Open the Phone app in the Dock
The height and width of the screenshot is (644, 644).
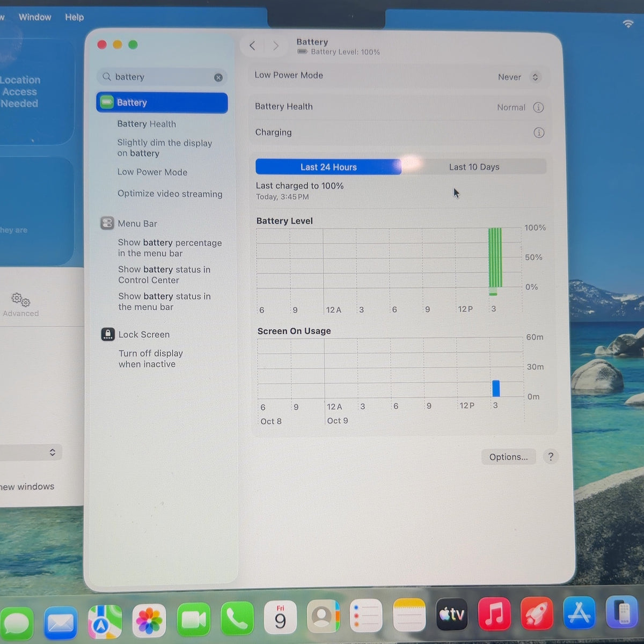coord(237,619)
